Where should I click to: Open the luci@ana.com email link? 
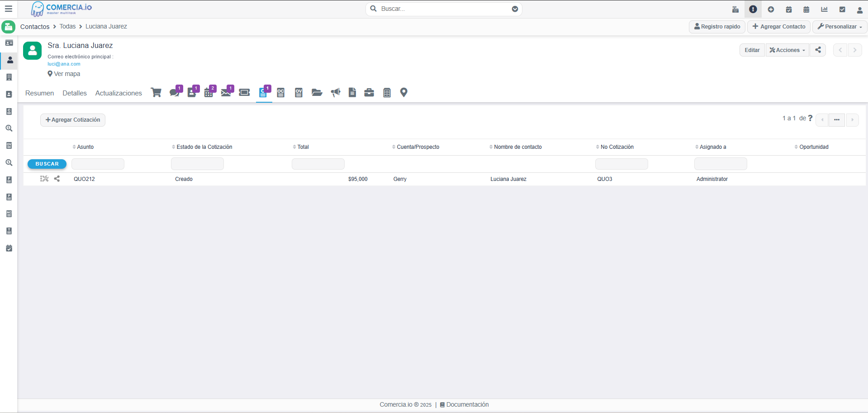click(x=64, y=64)
